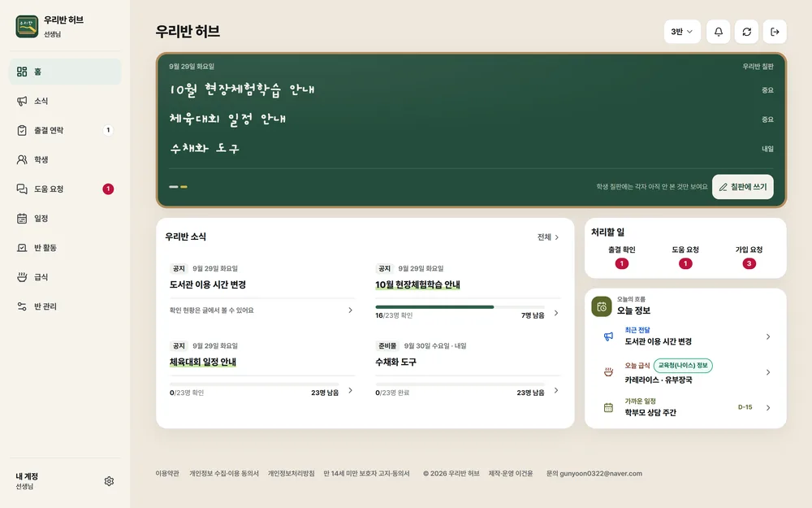Expand 확인 현황은 글에서 볼 수 있어요 chevron
This screenshot has height=508, width=812.
[x=350, y=310]
